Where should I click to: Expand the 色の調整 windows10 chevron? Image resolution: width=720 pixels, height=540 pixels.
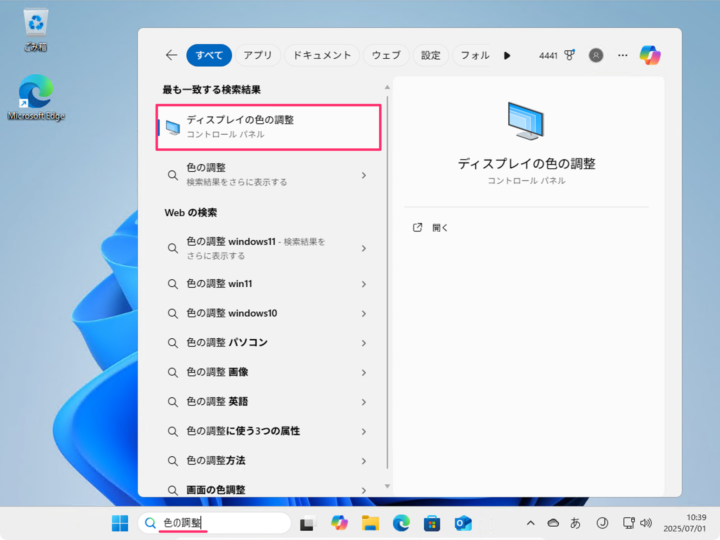(364, 314)
